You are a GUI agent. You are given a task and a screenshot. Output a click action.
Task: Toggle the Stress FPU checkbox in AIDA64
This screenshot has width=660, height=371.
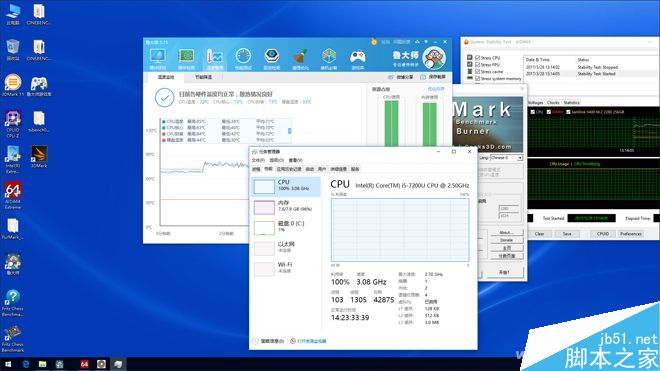(x=477, y=65)
